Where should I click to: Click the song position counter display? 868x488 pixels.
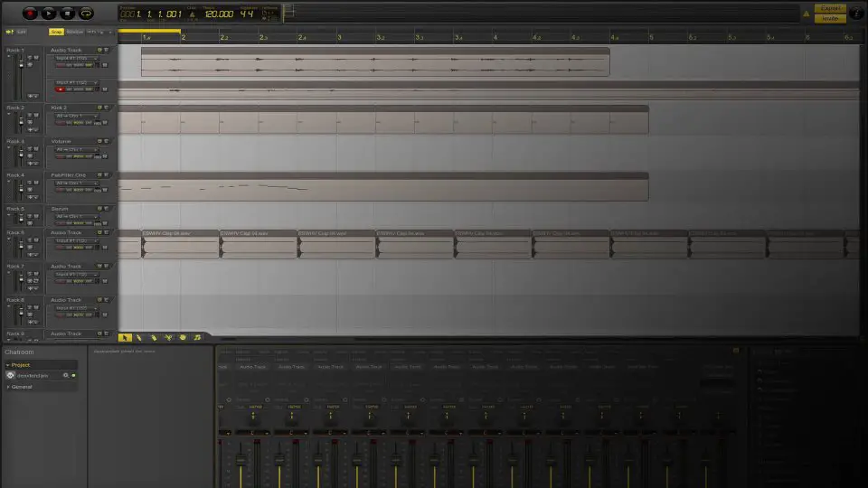click(x=151, y=14)
